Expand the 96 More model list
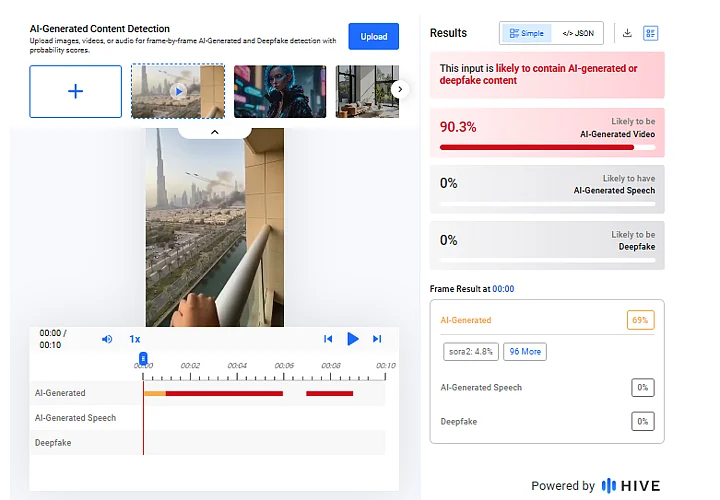The height and width of the screenshot is (500, 720). 525,351
